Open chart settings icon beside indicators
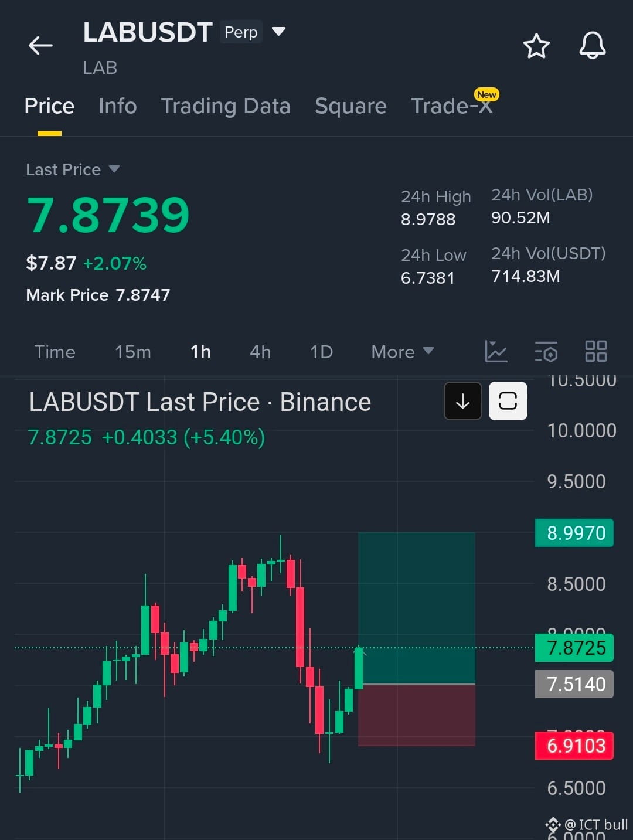This screenshot has width=633, height=840. (x=546, y=351)
